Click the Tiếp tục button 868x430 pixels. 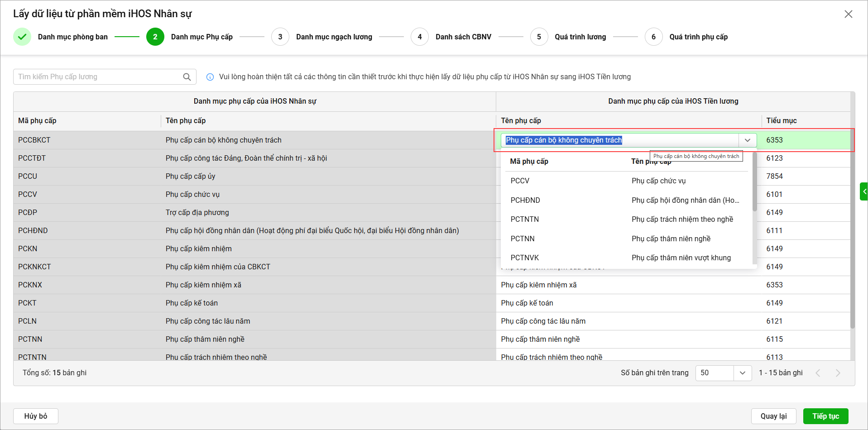[825, 416]
